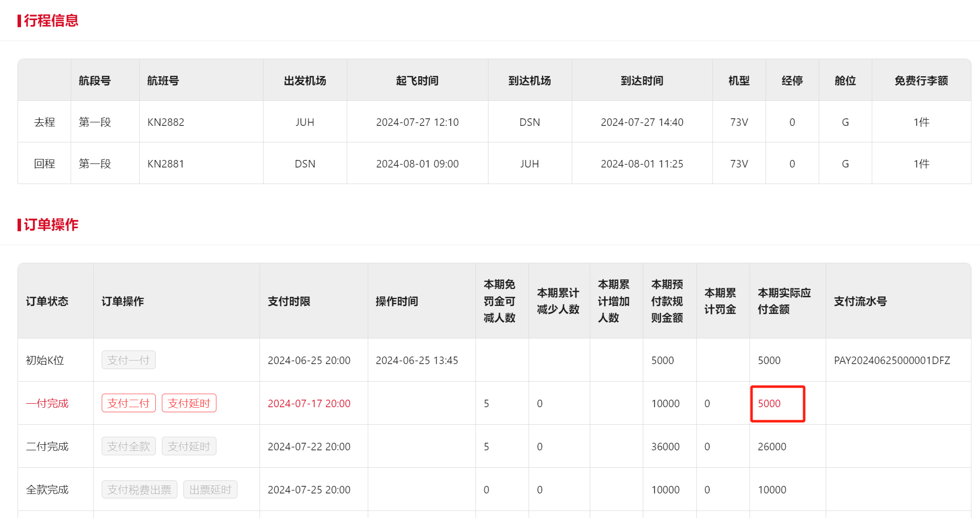Image resolution: width=980 pixels, height=518 pixels.
Task: Click the 支付二付 button
Action: click(x=129, y=403)
